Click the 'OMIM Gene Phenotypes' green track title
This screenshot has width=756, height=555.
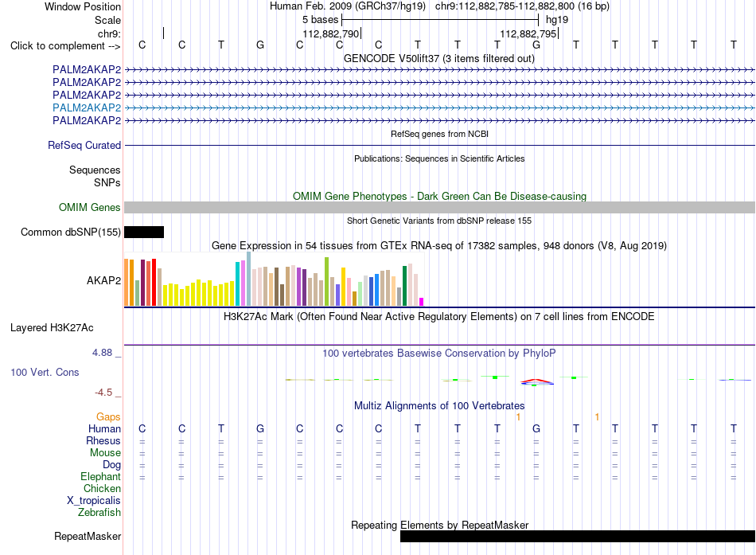(x=439, y=197)
